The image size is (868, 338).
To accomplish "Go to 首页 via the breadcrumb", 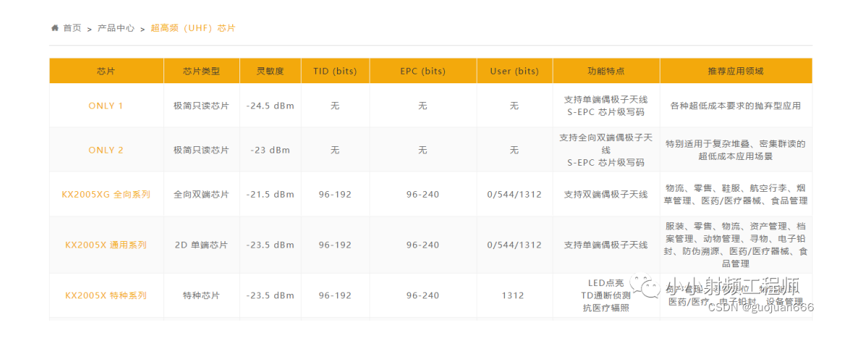I will (72, 28).
